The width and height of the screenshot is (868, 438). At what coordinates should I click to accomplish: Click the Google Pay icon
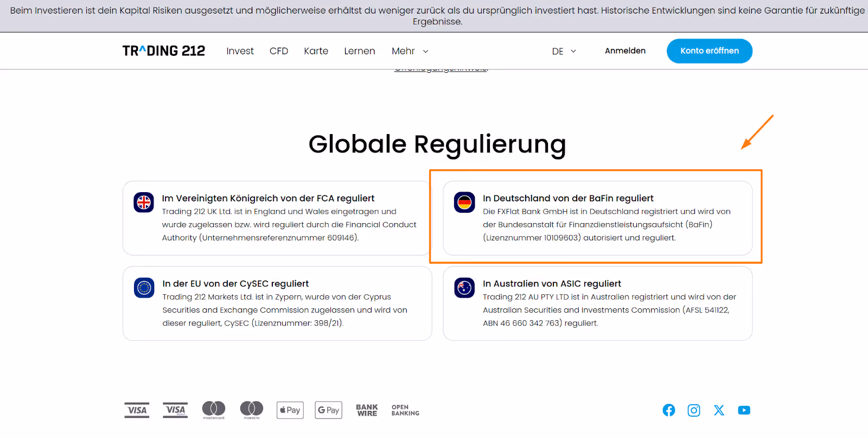(329, 410)
